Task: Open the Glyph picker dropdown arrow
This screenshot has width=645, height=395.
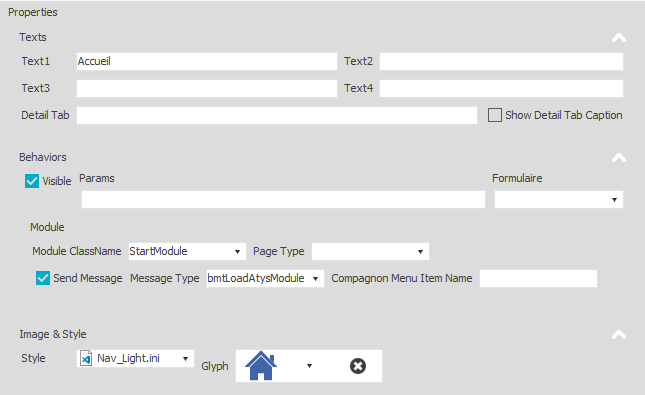Action: coord(309,366)
